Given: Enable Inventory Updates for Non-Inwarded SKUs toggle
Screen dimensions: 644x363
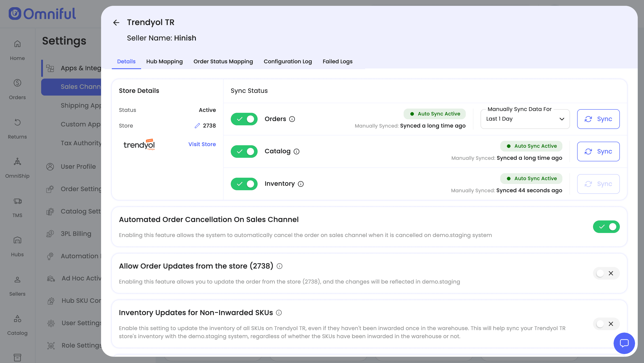Looking at the screenshot, I should (x=606, y=324).
